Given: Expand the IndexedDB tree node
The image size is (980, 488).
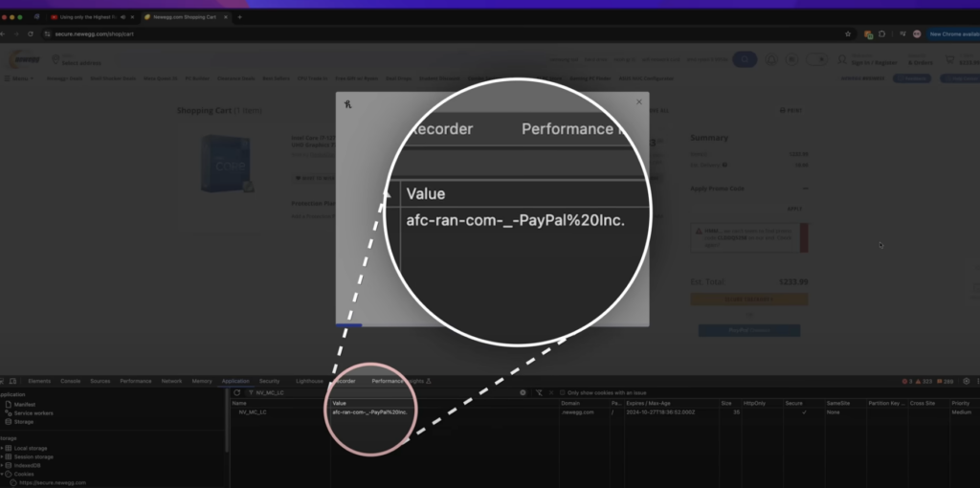Looking at the screenshot, I should click(x=2, y=465).
